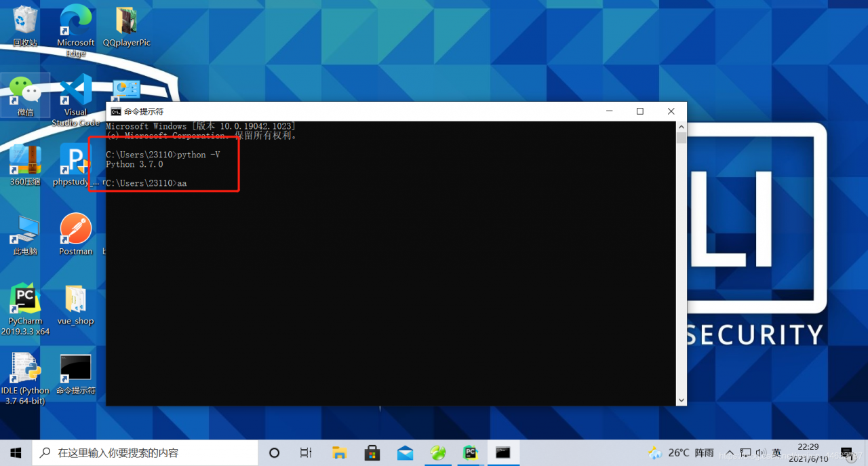Image resolution: width=868 pixels, height=466 pixels.
Task: Open the volume tray icon
Action: 761,452
